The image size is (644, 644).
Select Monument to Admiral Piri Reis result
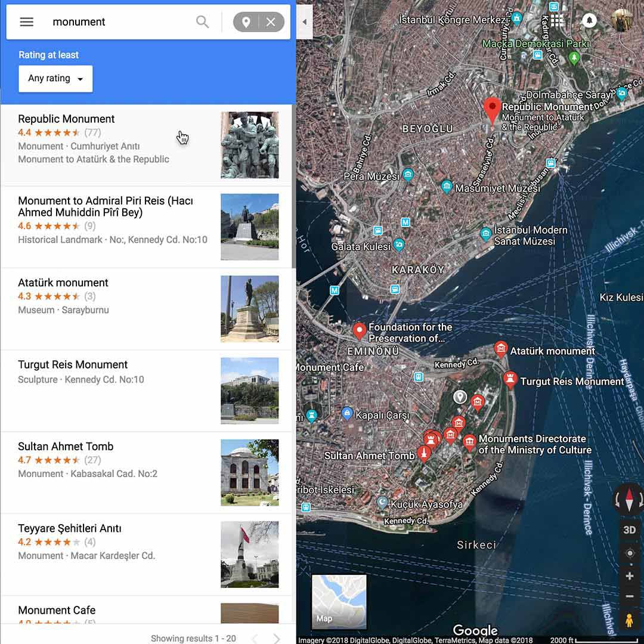(146, 227)
